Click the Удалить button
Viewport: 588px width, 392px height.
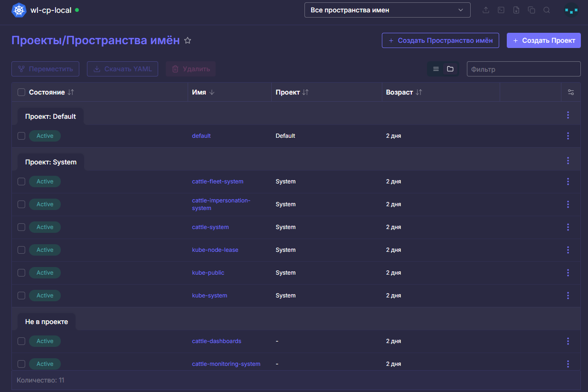190,69
